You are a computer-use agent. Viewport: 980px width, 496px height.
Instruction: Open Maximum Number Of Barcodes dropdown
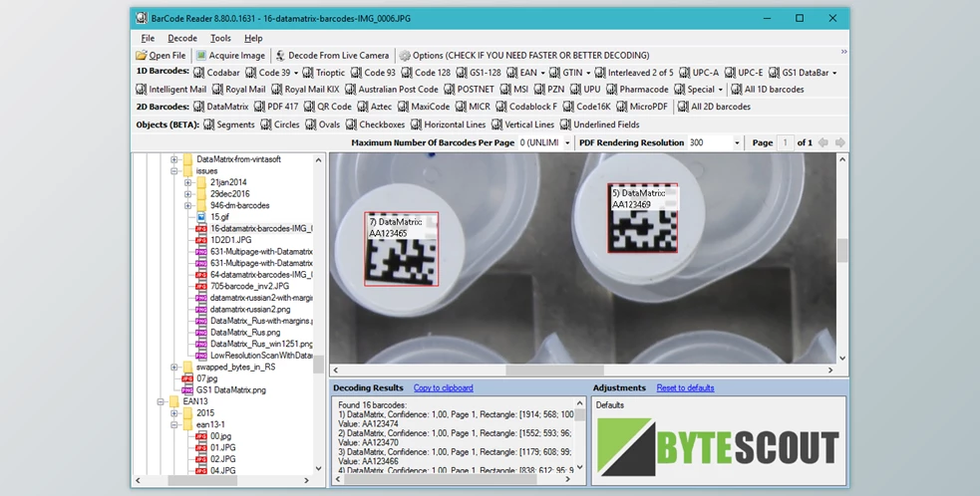coord(567,142)
